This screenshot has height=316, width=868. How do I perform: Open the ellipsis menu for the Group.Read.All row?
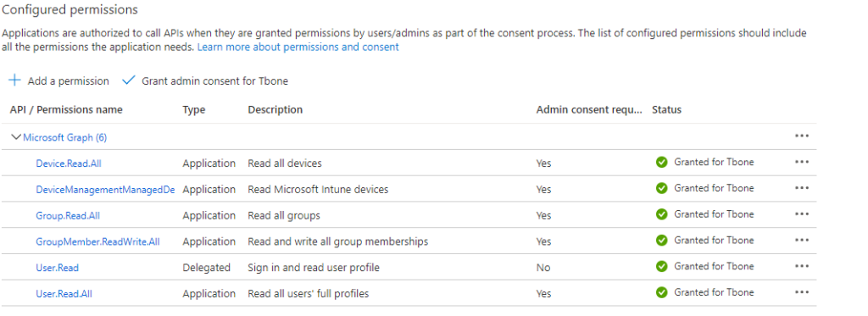[802, 214]
